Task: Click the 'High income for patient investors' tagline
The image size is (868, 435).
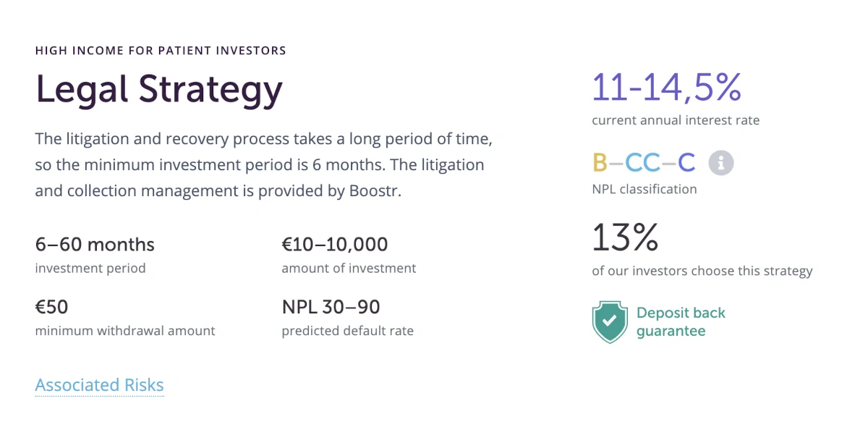Action: tap(161, 51)
